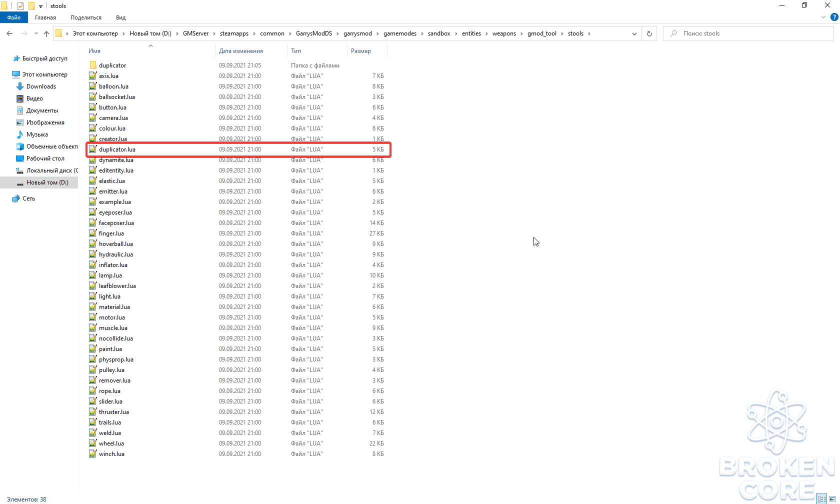Switch to large icons view icon
The width and height of the screenshot is (840, 504).
click(832, 499)
